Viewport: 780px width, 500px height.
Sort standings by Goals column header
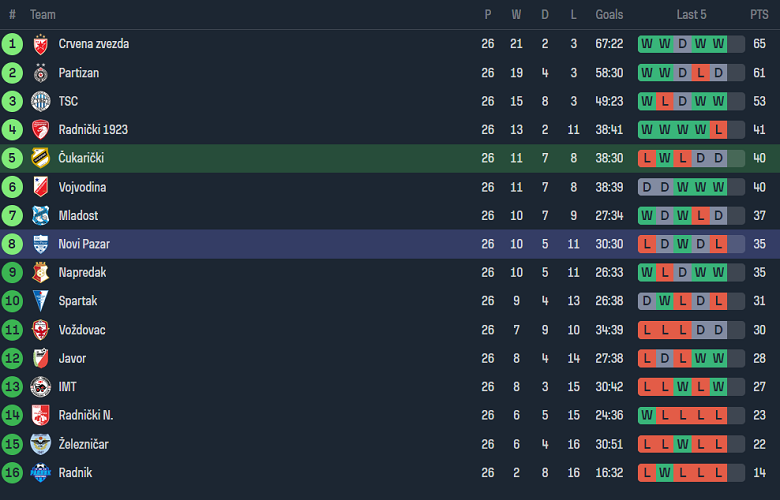pos(609,15)
